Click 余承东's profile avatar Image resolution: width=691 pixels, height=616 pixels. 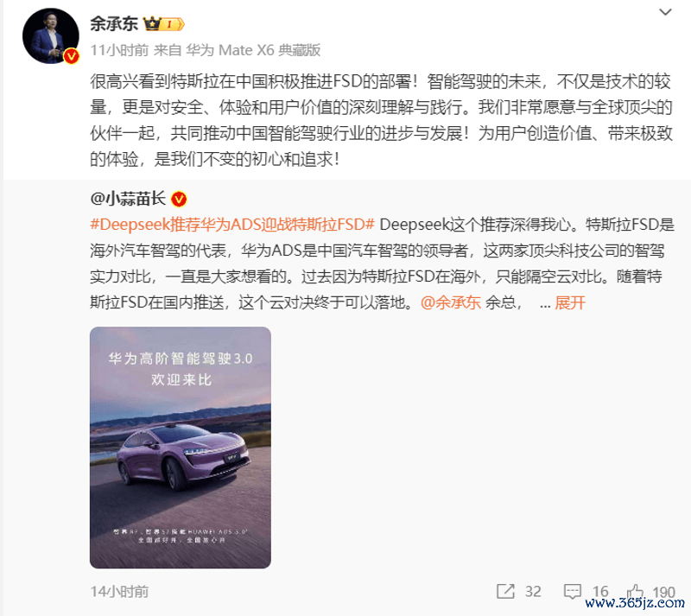pyautogui.click(x=51, y=36)
